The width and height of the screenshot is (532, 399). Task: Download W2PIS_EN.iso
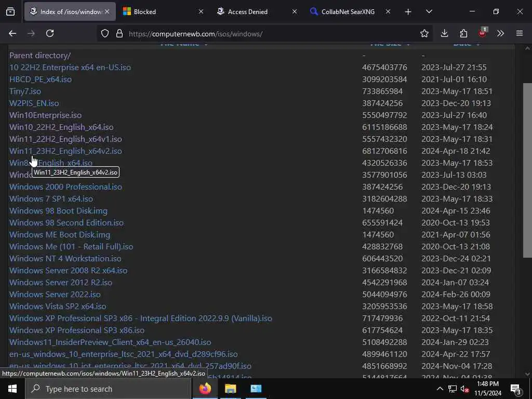pos(34,103)
